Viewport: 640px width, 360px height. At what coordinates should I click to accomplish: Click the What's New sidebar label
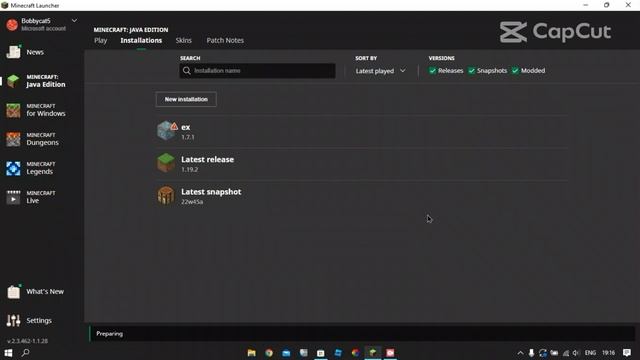click(45, 291)
